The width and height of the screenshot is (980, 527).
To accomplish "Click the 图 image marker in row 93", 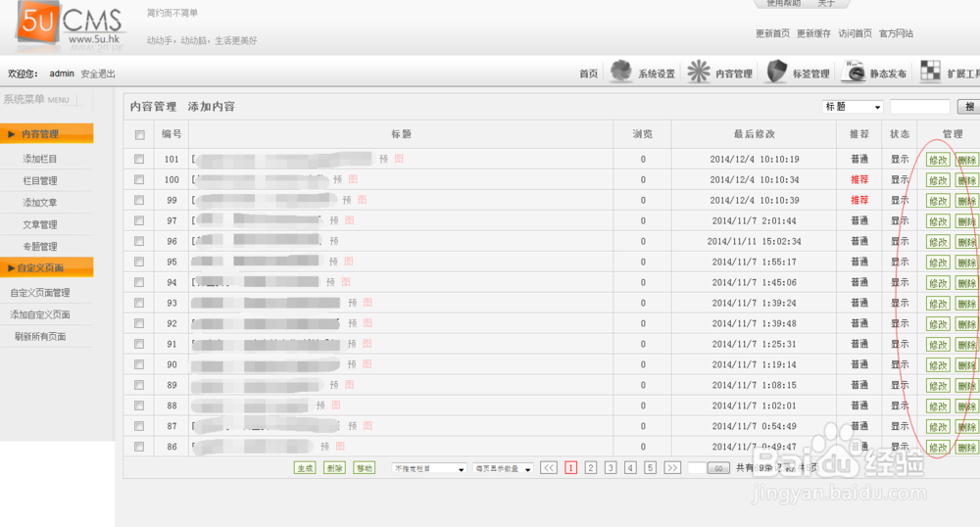I will [367, 303].
